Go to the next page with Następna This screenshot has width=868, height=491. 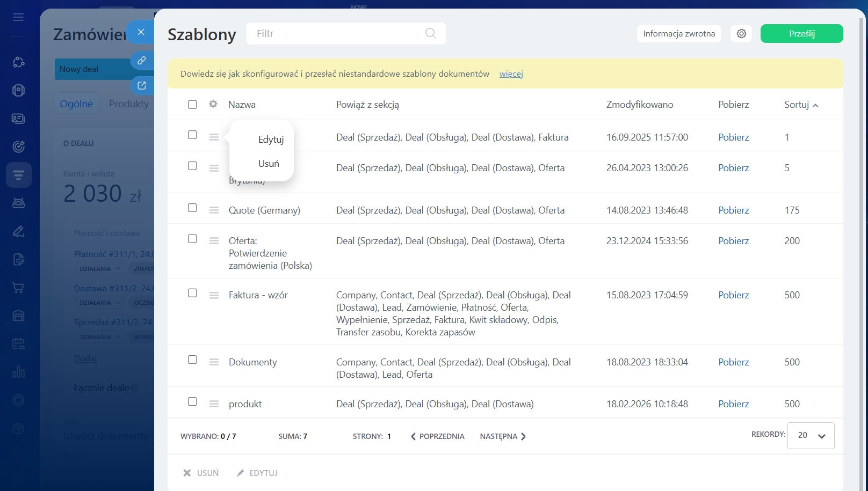(503, 436)
